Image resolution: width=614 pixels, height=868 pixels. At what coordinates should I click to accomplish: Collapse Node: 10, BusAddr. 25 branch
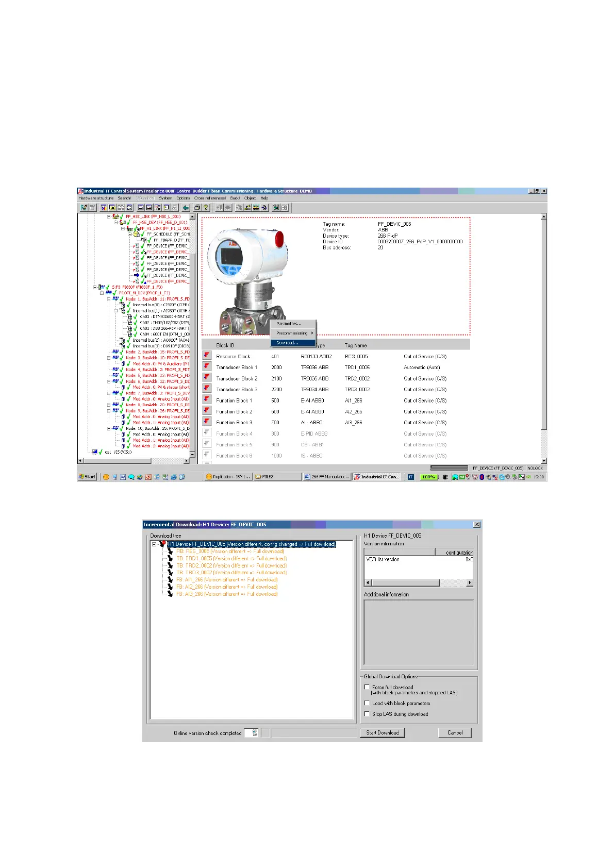[109, 428]
